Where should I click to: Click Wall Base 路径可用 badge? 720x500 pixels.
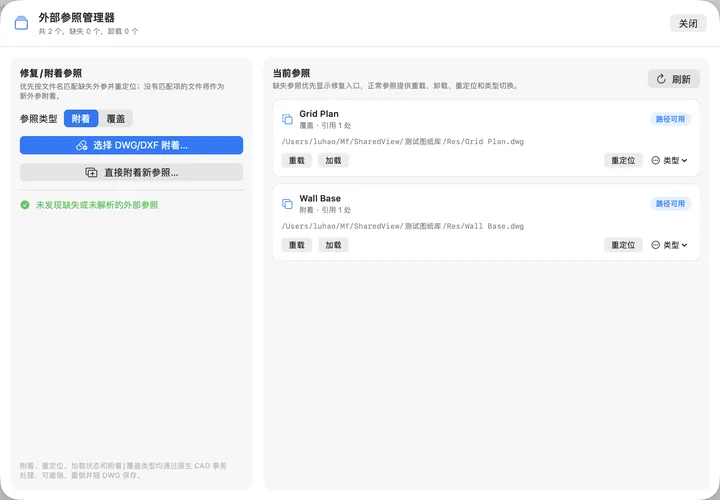pyautogui.click(x=670, y=203)
